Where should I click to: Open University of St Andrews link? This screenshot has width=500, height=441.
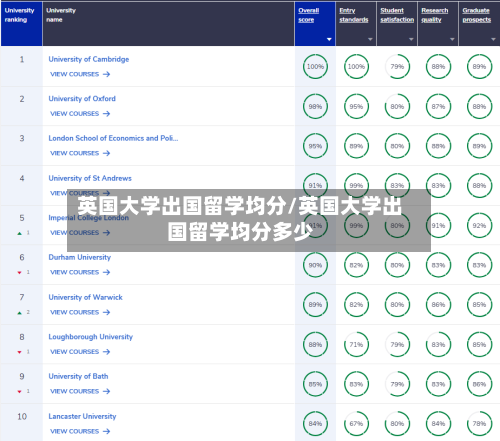point(90,178)
